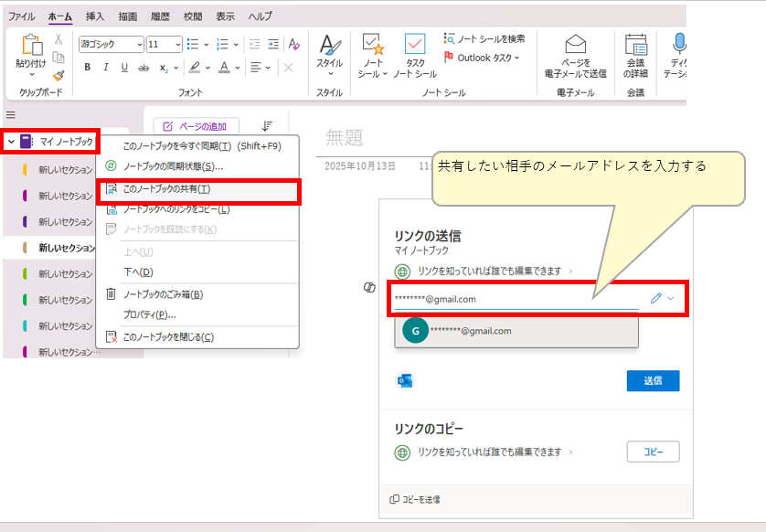Open meeting details calendar icon
The width and height of the screenshot is (766, 532).
click(x=635, y=44)
